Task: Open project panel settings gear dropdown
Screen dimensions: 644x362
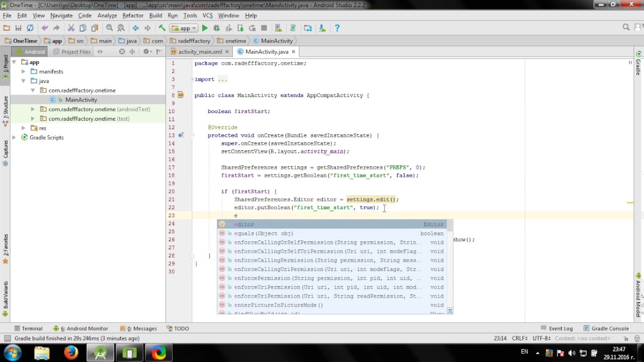Action: [147, 52]
